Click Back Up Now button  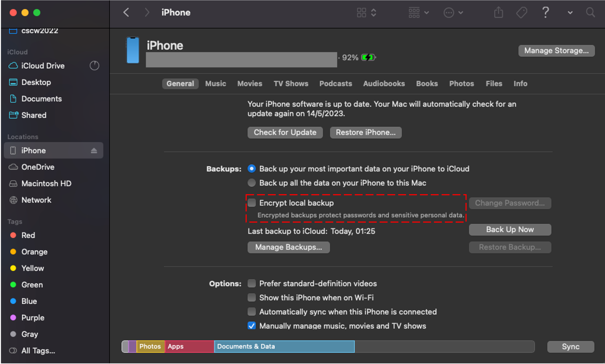(510, 230)
